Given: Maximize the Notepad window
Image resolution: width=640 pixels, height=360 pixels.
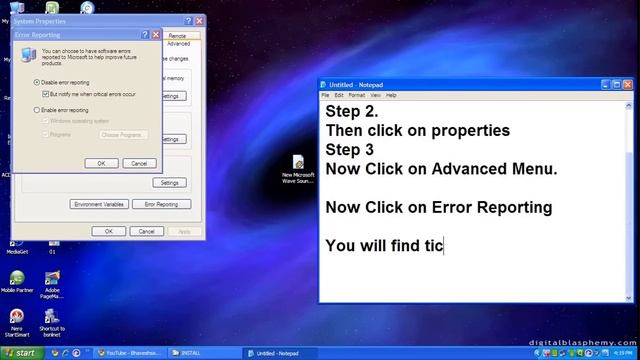Looking at the screenshot, I should click(617, 84).
